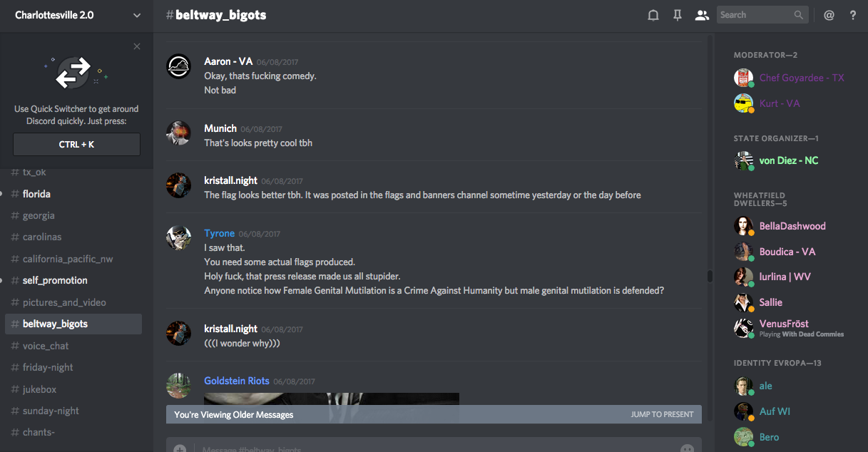Focus the Search input field
Viewport: 868px width, 452px height.
coord(755,15)
